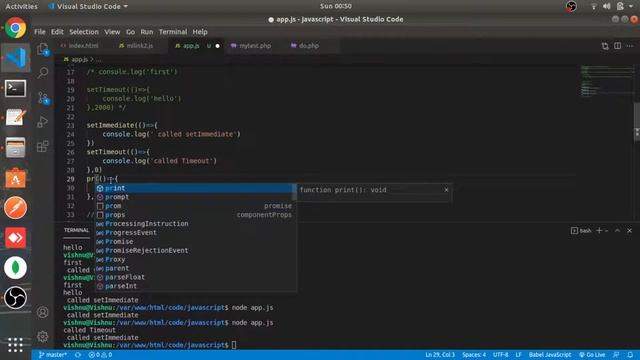The width and height of the screenshot is (640, 360).
Task: Click the synchronize changes icon in status bar
Action: (78, 355)
